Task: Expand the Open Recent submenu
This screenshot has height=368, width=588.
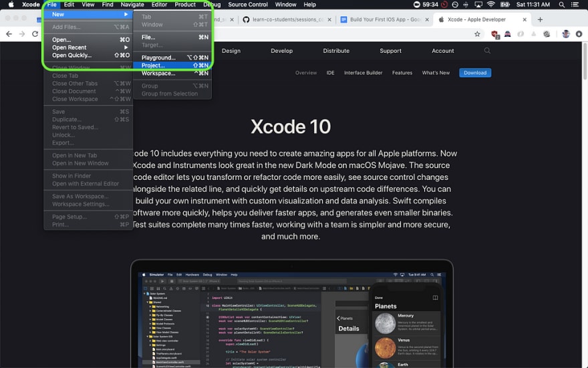Action: click(x=88, y=48)
